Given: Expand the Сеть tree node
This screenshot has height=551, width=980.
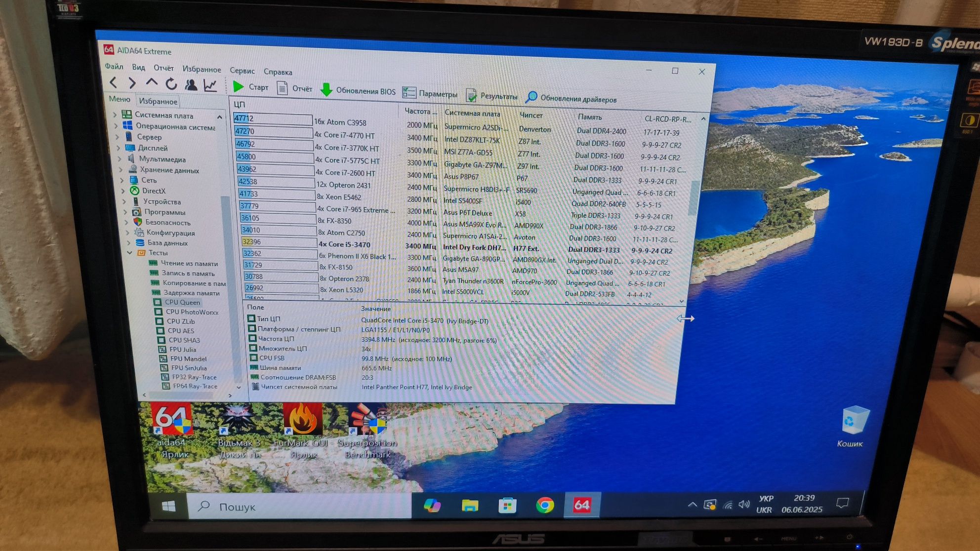Looking at the screenshot, I should tap(122, 180).
